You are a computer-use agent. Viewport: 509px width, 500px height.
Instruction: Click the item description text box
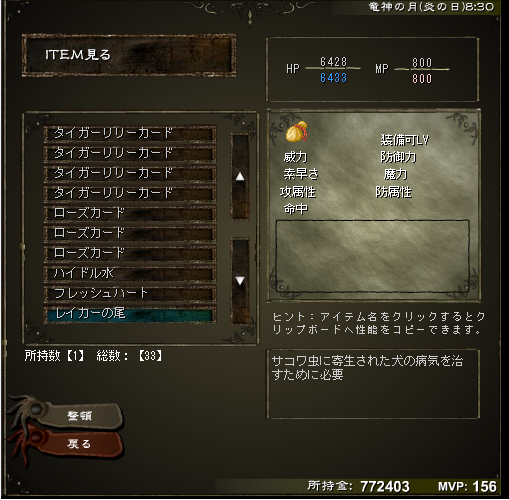point(373,384)
